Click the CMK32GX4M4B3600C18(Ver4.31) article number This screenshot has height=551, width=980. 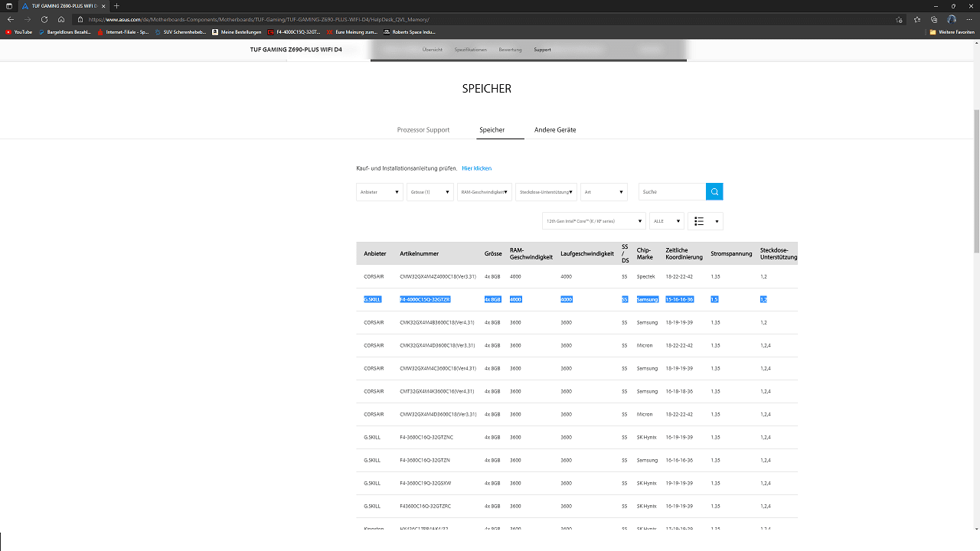point(437,322)
